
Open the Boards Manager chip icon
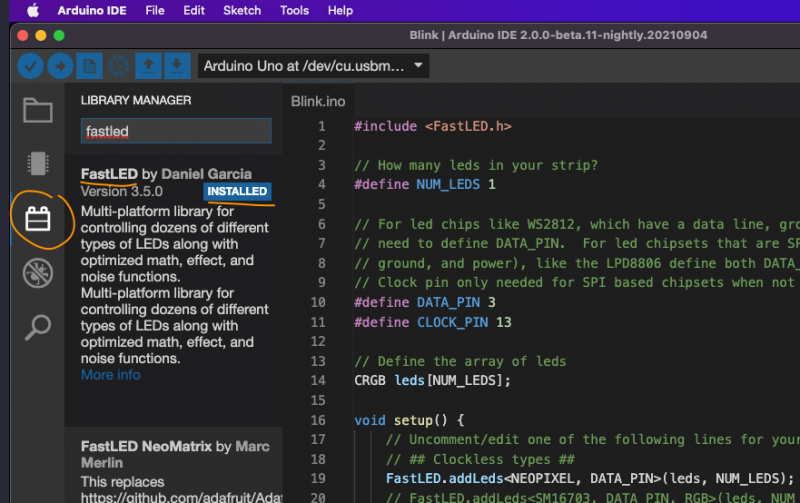[x=38, y=164]
